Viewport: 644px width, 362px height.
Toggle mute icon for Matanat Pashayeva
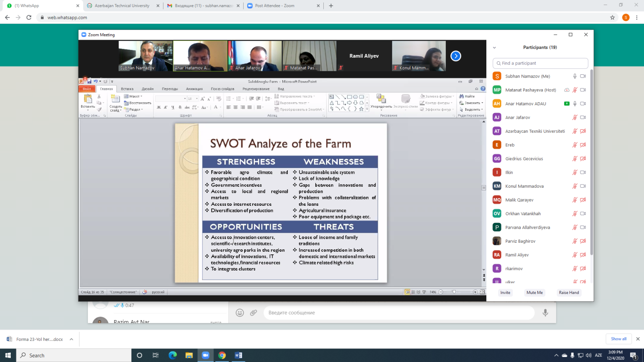[x=575, y=90]
